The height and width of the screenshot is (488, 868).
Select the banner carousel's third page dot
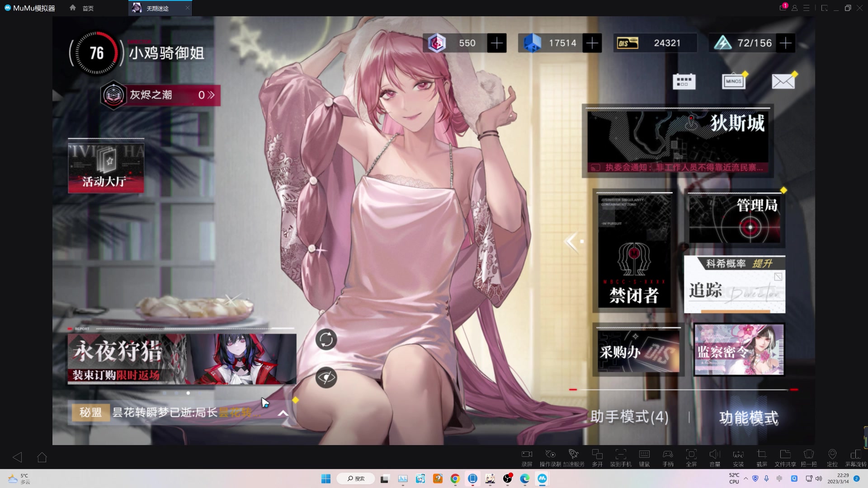click(188, 393)
